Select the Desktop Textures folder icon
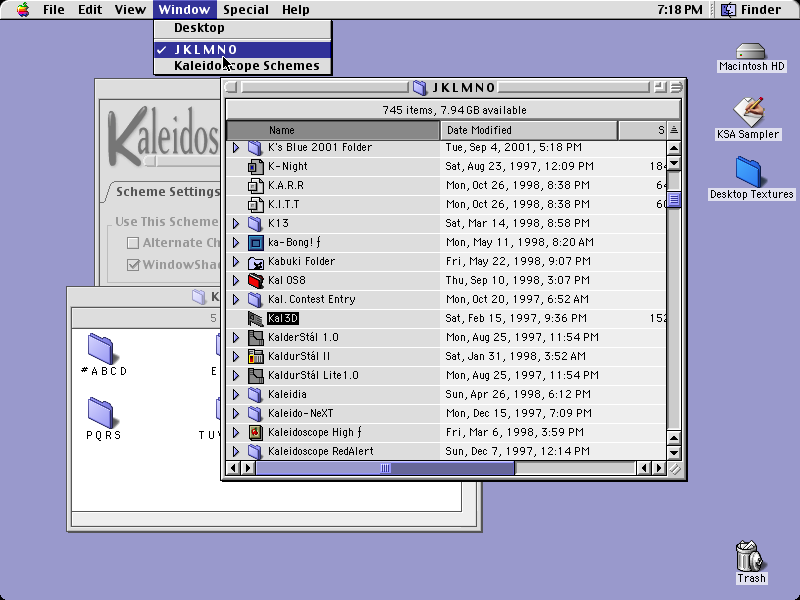 coord(748,171)
